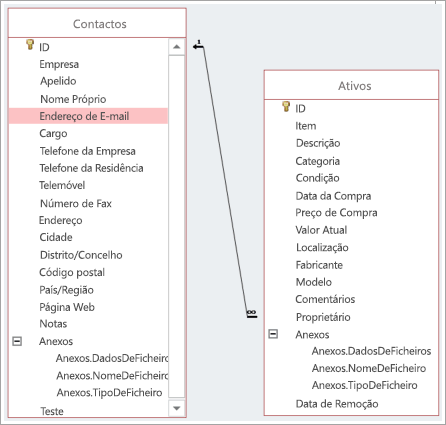The image size is (446, 425).
Task: Click the infinity marker near Proprietário
Action: click(252, 314)
